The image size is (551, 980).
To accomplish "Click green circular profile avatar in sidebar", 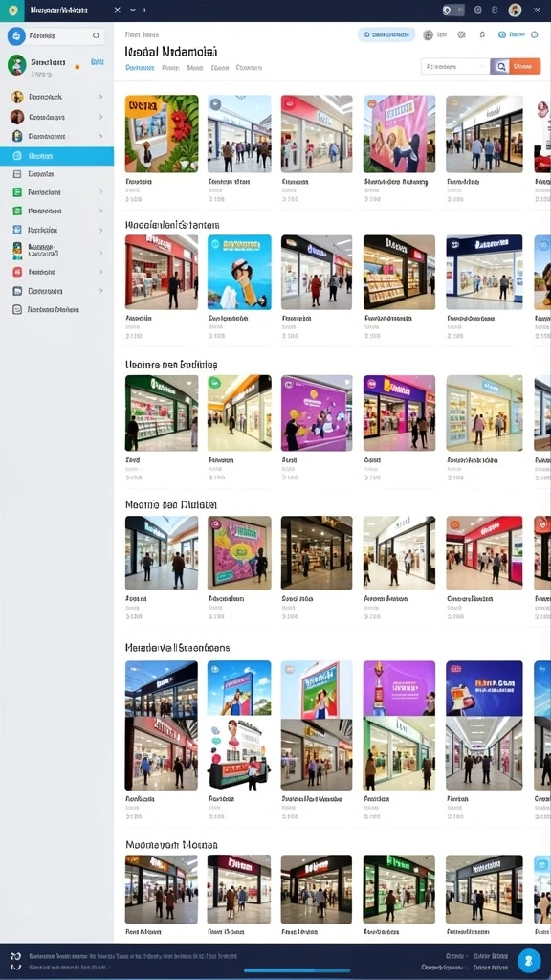I will [17, 65].
